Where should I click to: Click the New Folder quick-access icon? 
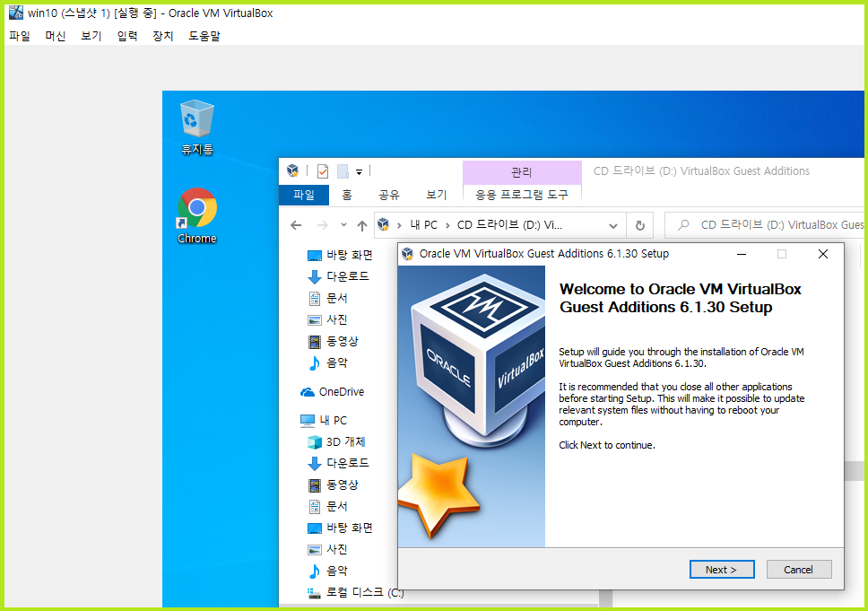343,171
